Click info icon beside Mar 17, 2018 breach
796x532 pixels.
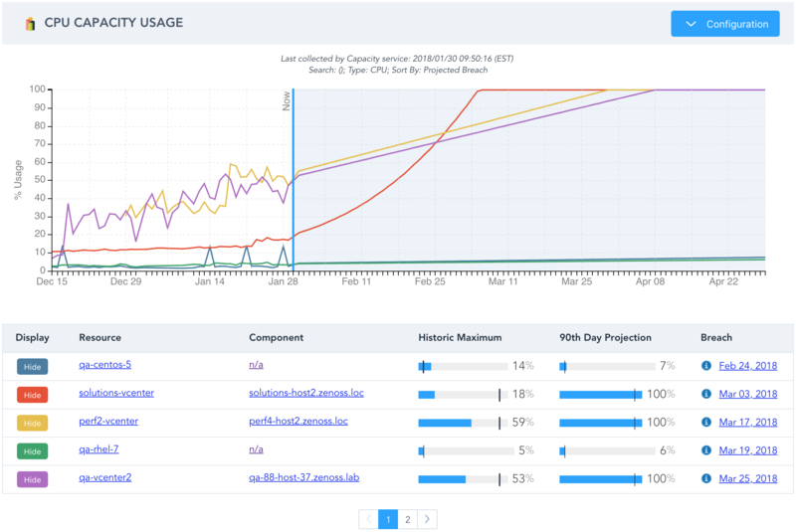click(x=706, y=422)
